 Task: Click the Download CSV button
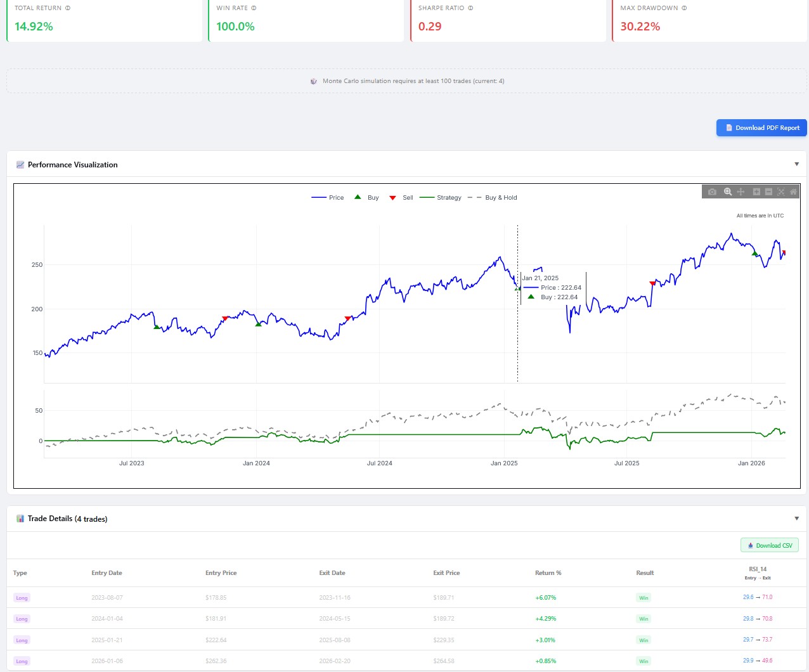click(770, 545)
